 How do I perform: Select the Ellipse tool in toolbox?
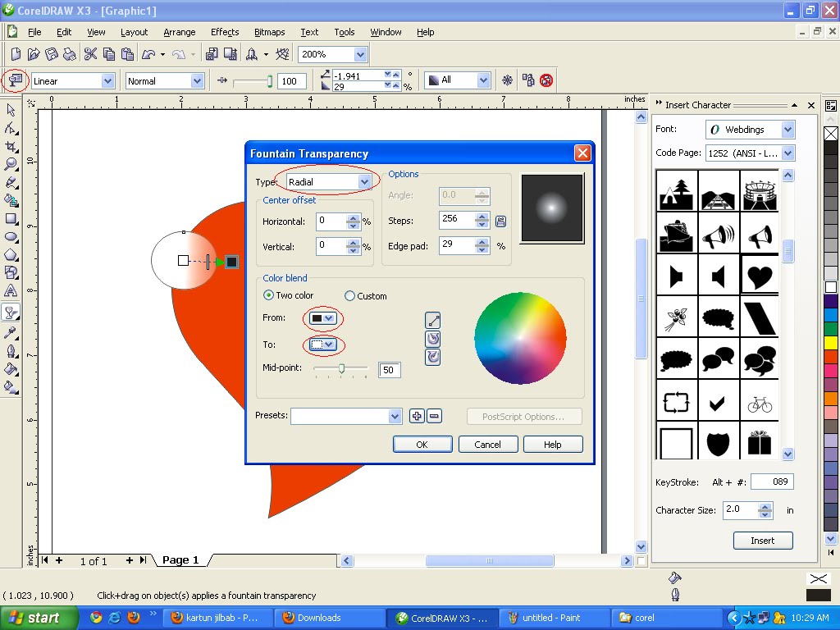coord(11,237)
